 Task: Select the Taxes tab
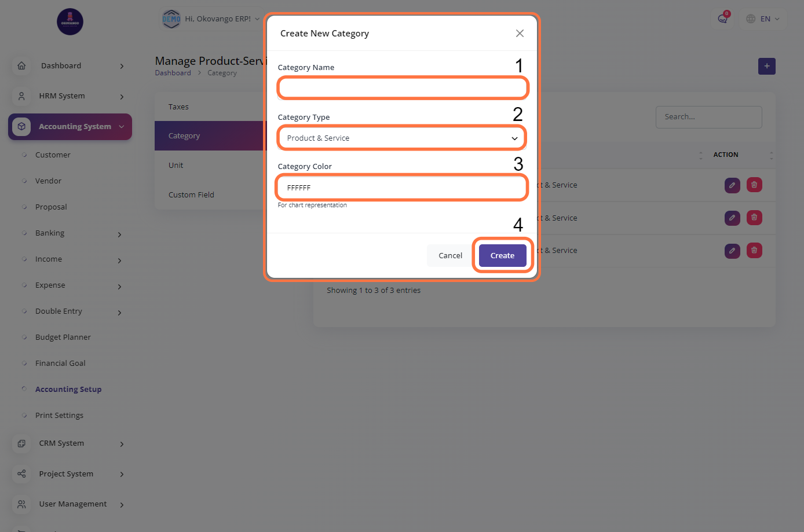pyautogui.click(x=178, y=107)
